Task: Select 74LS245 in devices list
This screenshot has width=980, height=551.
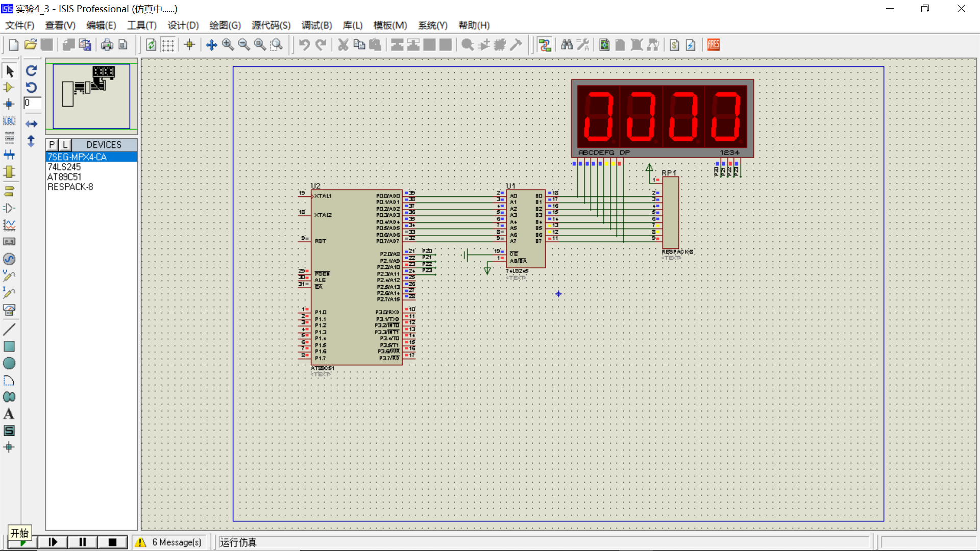Action: point(91,167)
